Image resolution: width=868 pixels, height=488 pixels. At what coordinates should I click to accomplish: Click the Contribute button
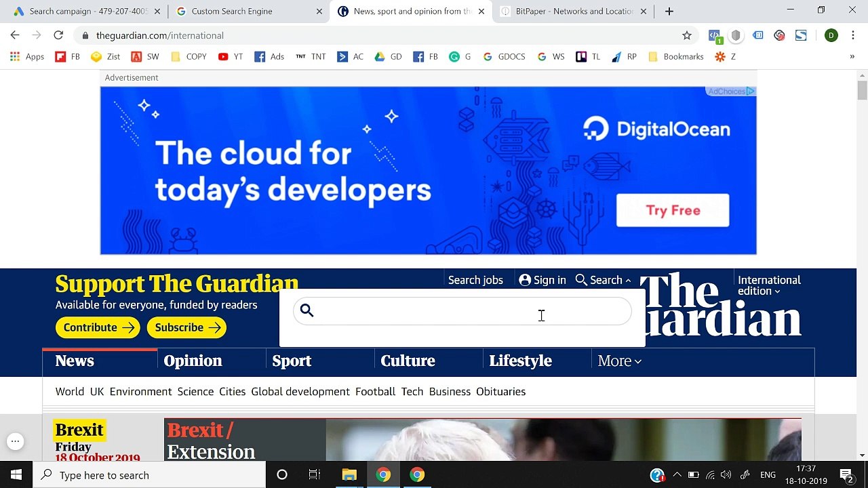[98, 327]
